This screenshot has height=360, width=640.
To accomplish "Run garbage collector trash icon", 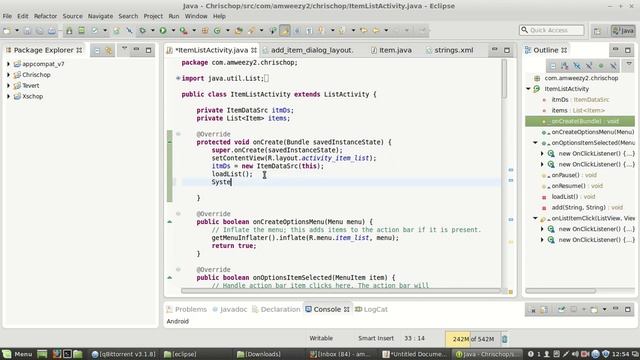I will click(504, 339).
